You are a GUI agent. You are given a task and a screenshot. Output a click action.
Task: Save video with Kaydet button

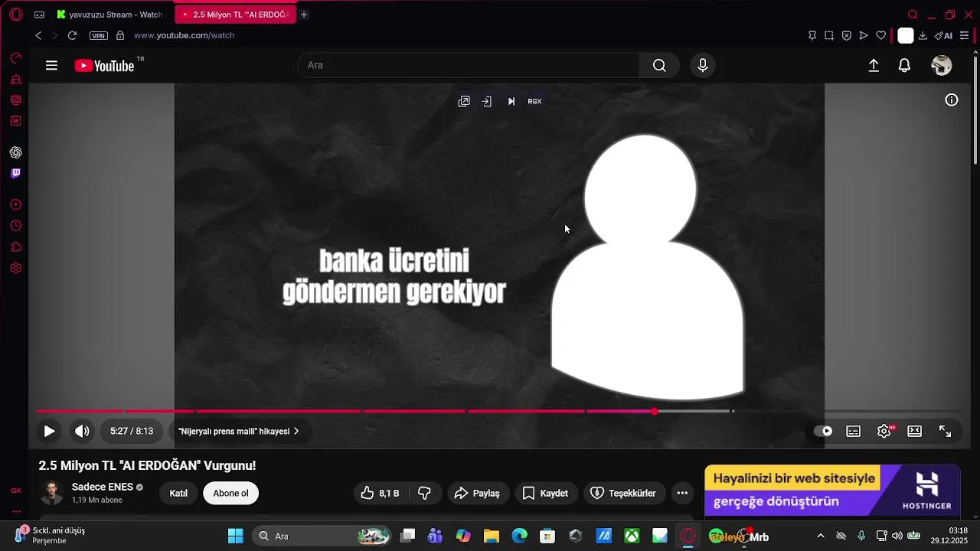pyautogui.click(x=546, y=493)
